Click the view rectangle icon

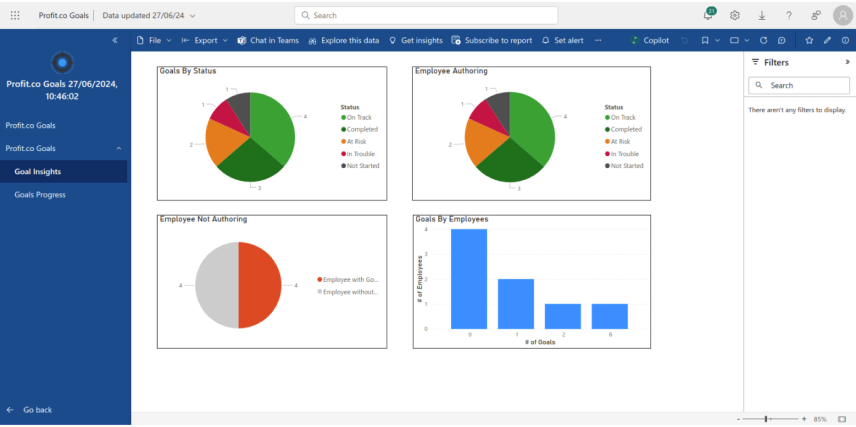click(734, 40)
